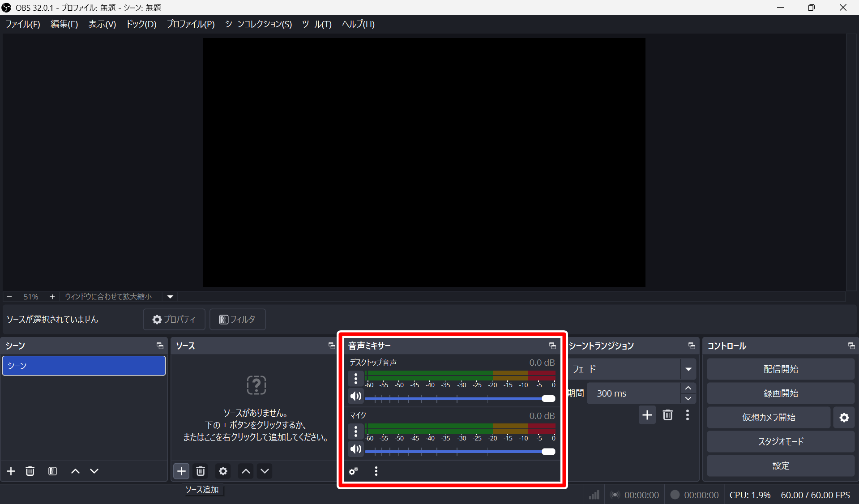
Task: Open the Desktop Audio three-dot options menu
Action: pos(356,379)
